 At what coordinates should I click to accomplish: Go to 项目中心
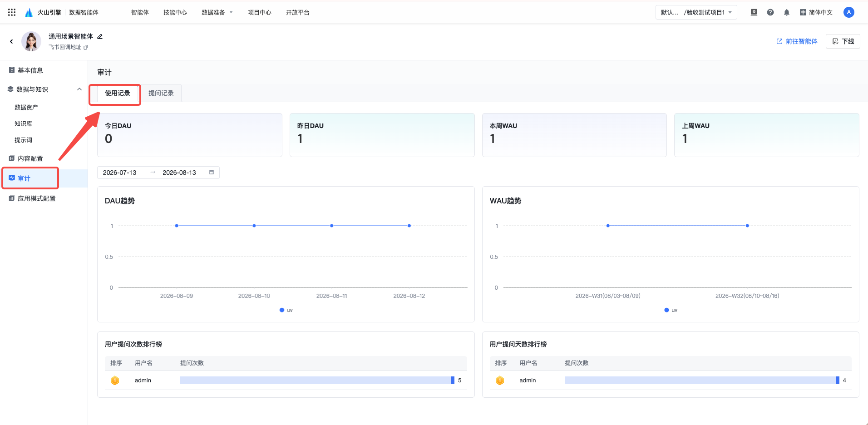(260, 12)
